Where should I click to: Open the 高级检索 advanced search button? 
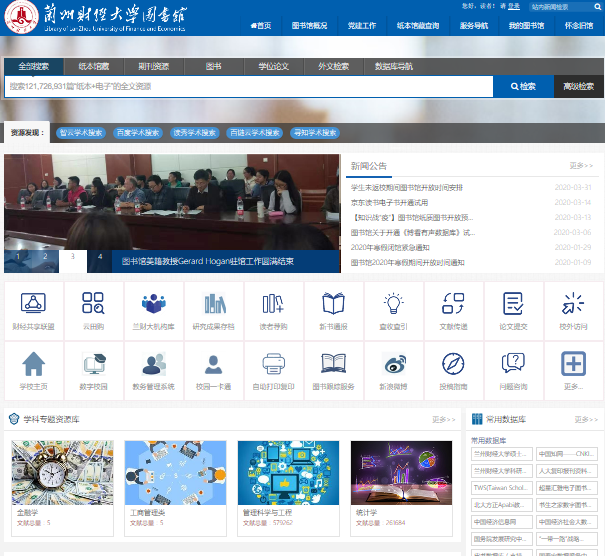click(x=578, y=87)
